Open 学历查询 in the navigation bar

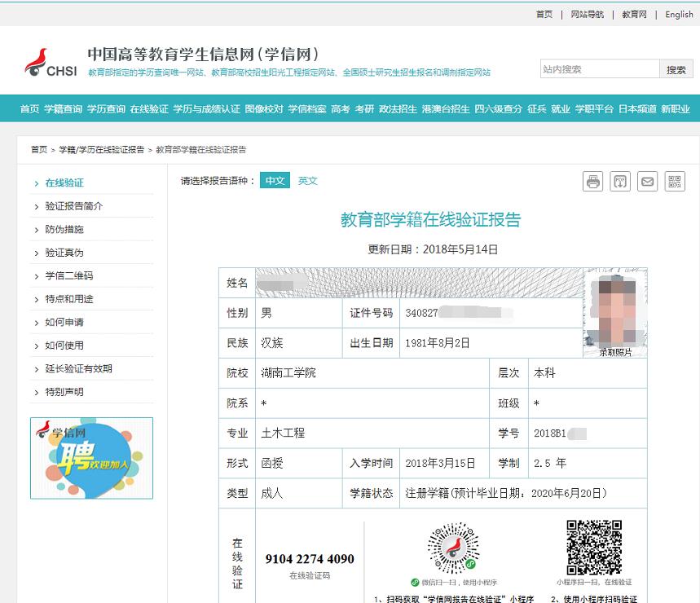point(106,109)
